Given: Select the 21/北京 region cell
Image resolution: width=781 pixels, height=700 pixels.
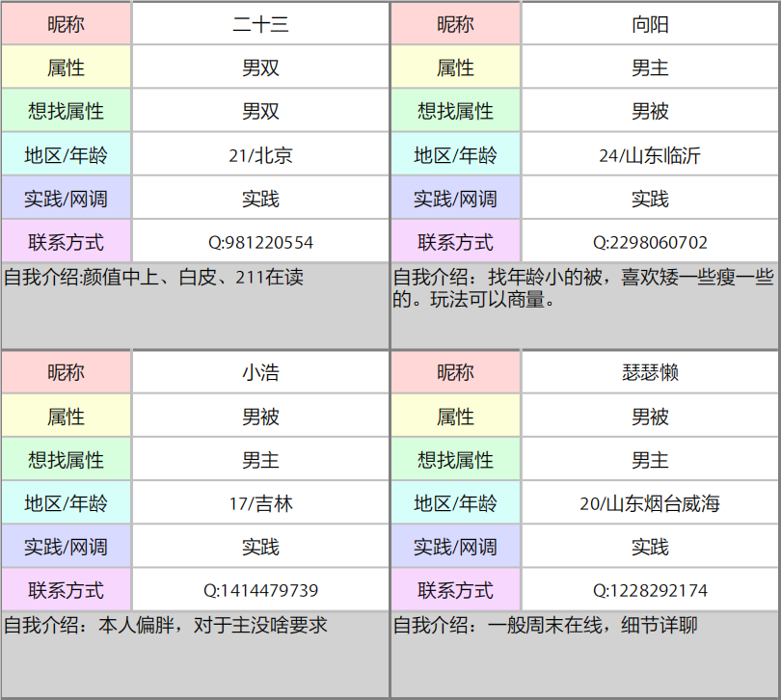Looking at the screenshot, I should pos(261,153).
